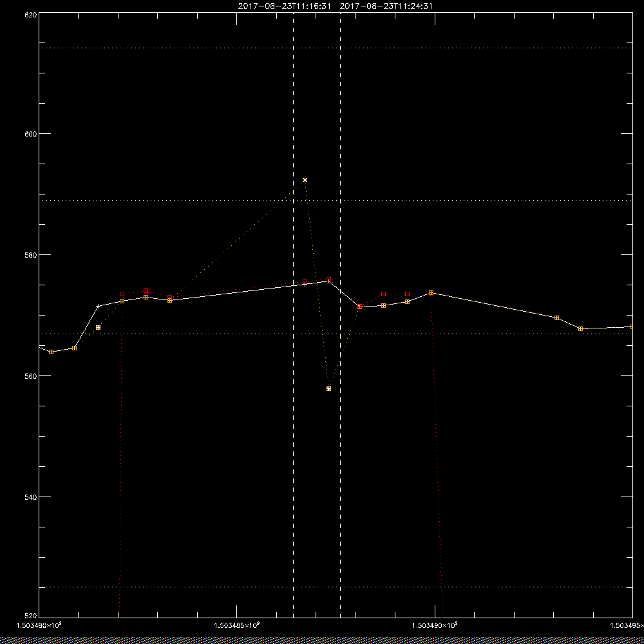Click the dotted horizontal line near 567

(336, 334)
